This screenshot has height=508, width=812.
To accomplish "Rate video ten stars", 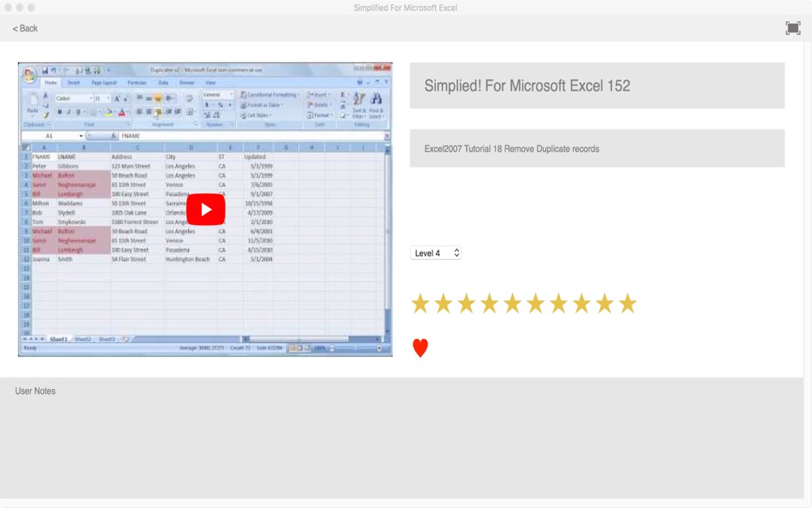I will pos(627,304).
